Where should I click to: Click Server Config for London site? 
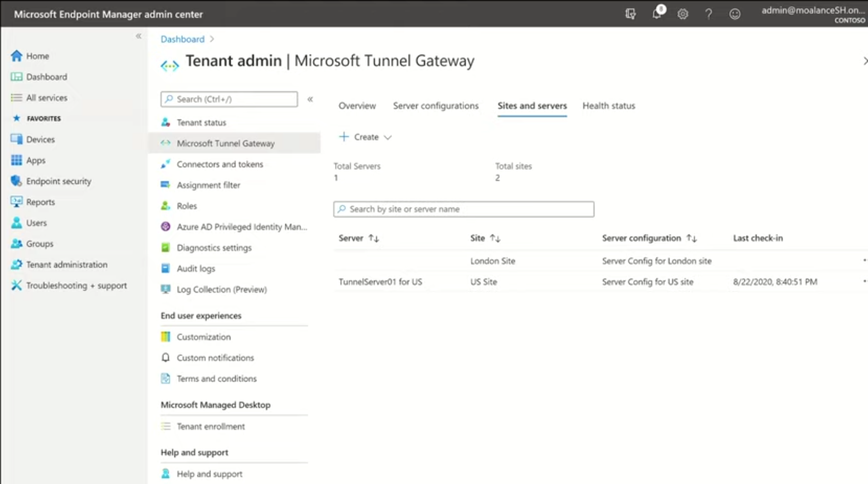pos(657,261)
